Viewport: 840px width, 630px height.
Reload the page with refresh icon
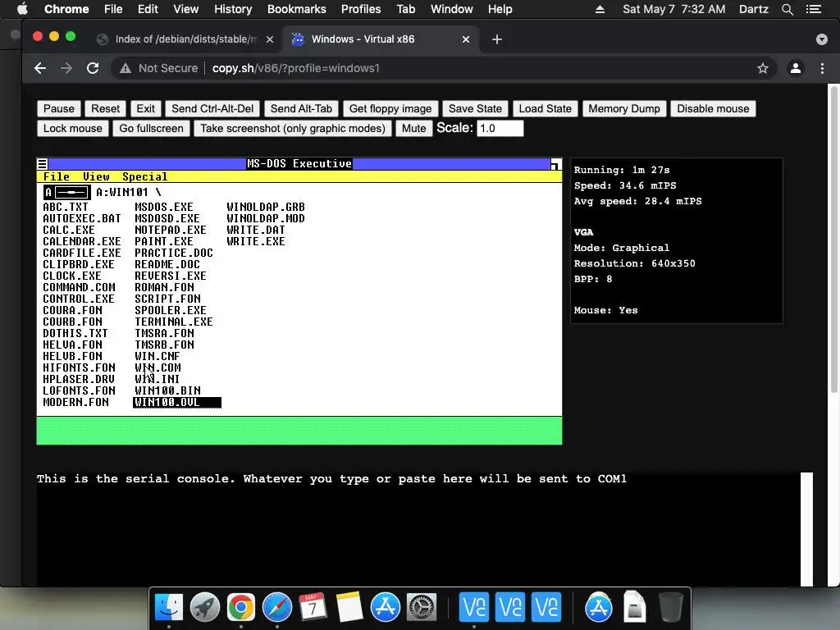(x=93, y=68)
